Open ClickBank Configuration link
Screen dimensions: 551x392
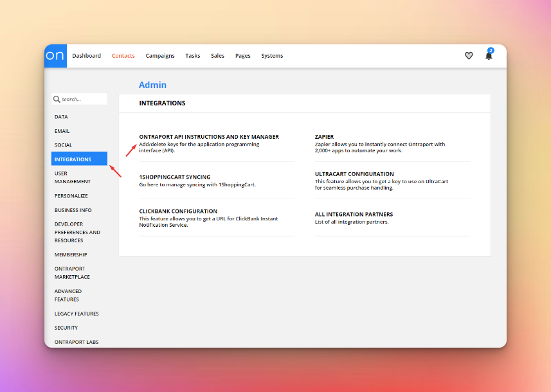point(178,211)
